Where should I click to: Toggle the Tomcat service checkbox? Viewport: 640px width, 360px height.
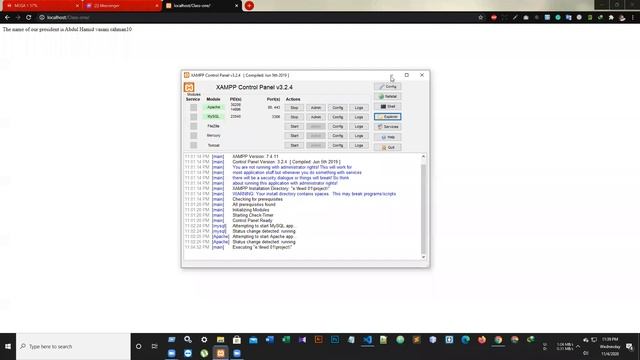pyautogui.click(x=193, y=145)
